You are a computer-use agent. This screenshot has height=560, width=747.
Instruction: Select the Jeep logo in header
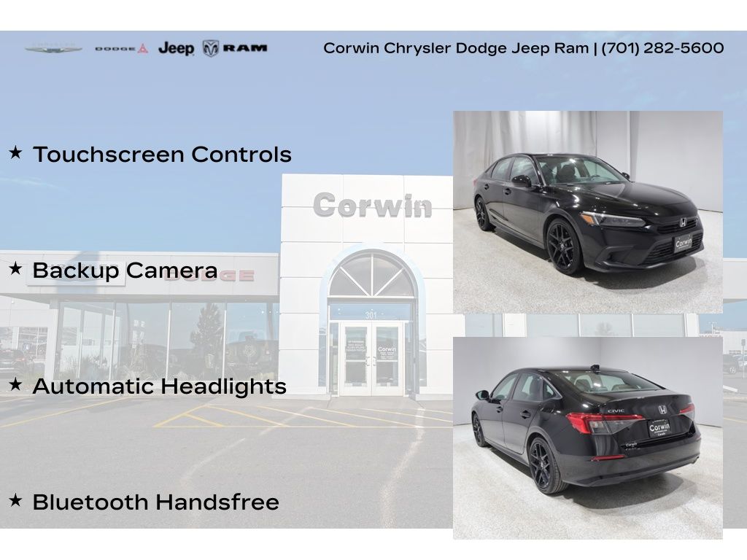click(x=176, y=49)
